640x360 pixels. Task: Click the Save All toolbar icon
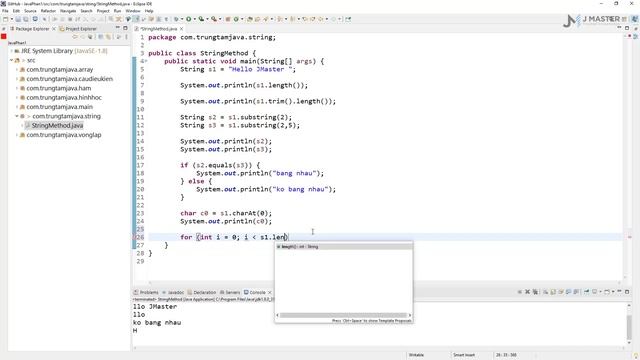click(x=26, y=19)
